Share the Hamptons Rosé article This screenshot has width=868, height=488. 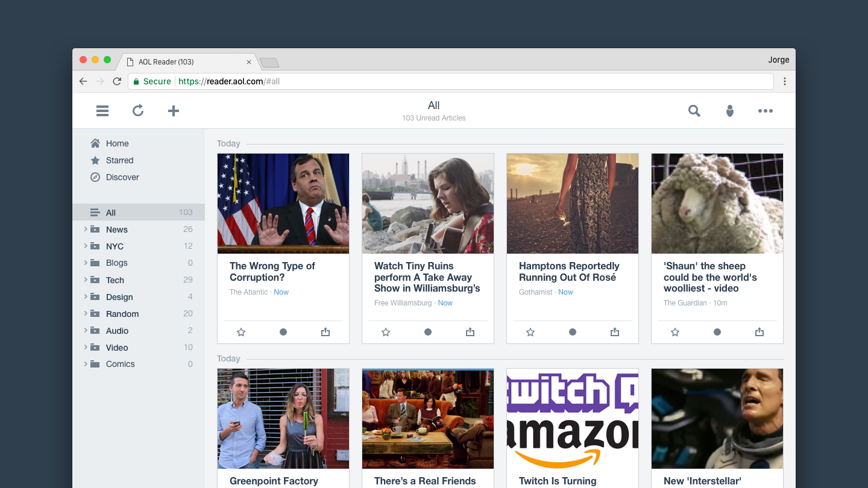click(x=615, y=332)
